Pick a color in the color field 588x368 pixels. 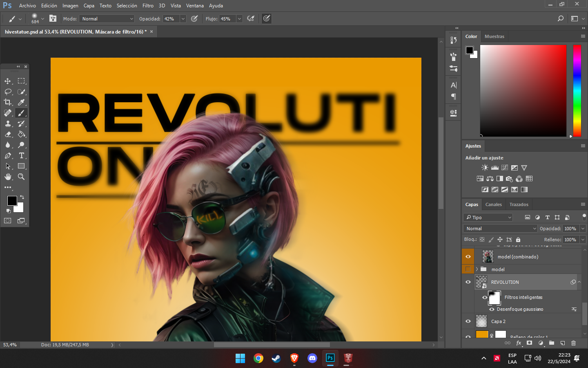[x=523, y=91]
